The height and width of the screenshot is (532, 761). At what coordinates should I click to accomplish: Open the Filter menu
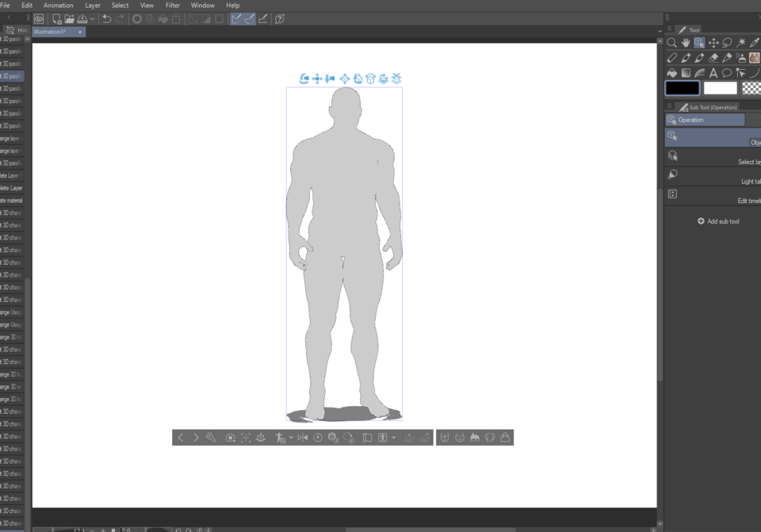pos(173,6)
